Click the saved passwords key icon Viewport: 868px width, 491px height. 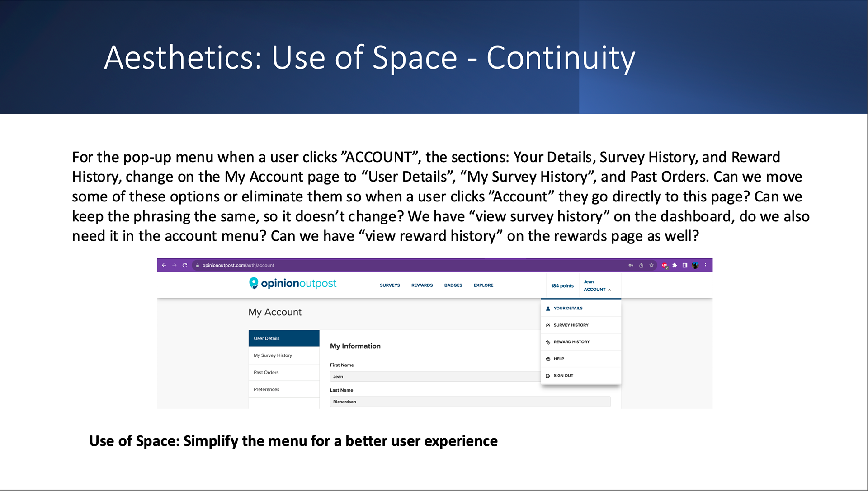(631, 265)
